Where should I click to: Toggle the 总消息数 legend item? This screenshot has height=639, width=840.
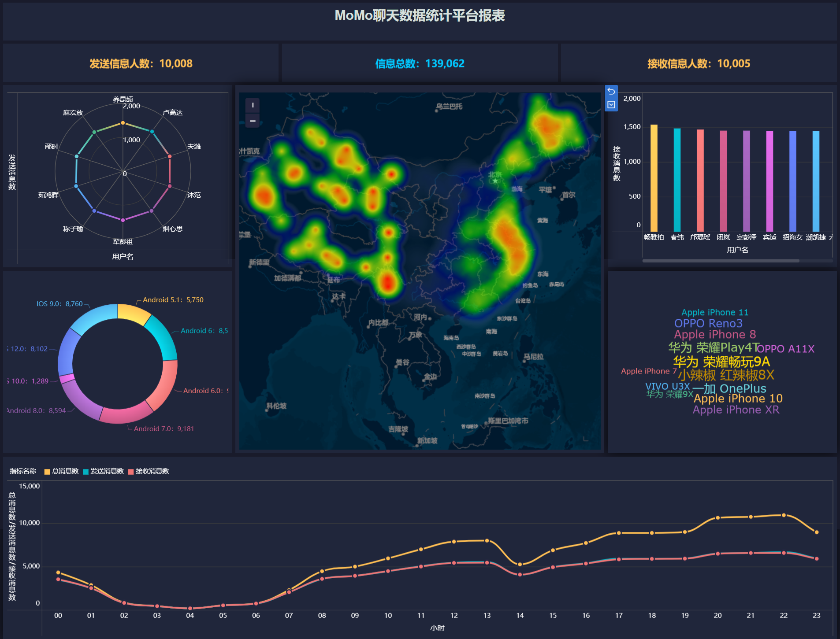tap(61, 471)
